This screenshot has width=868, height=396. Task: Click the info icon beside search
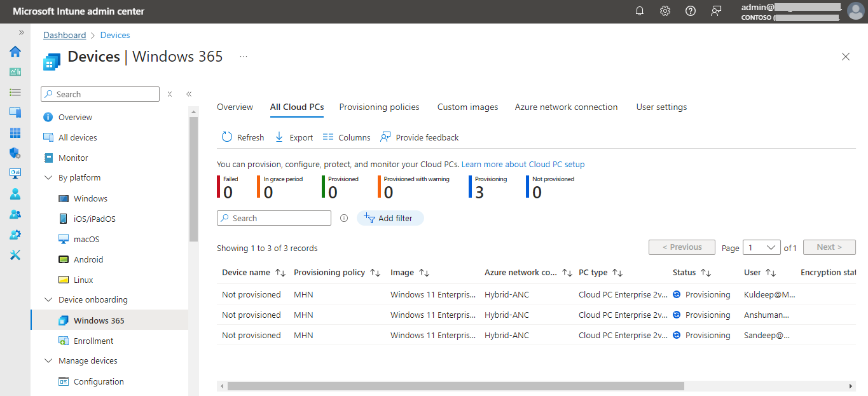[344, 218]
